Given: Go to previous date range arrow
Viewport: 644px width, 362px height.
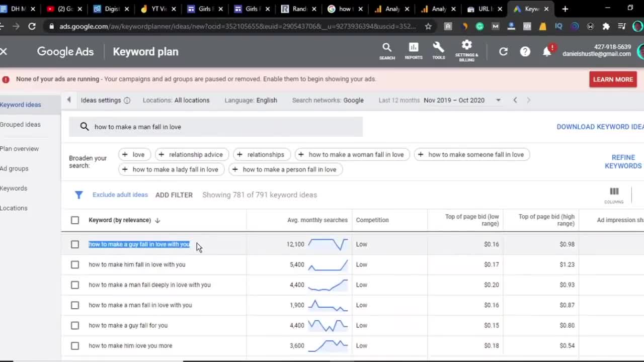Looking at the screenshot, I should tap(515, 100).
